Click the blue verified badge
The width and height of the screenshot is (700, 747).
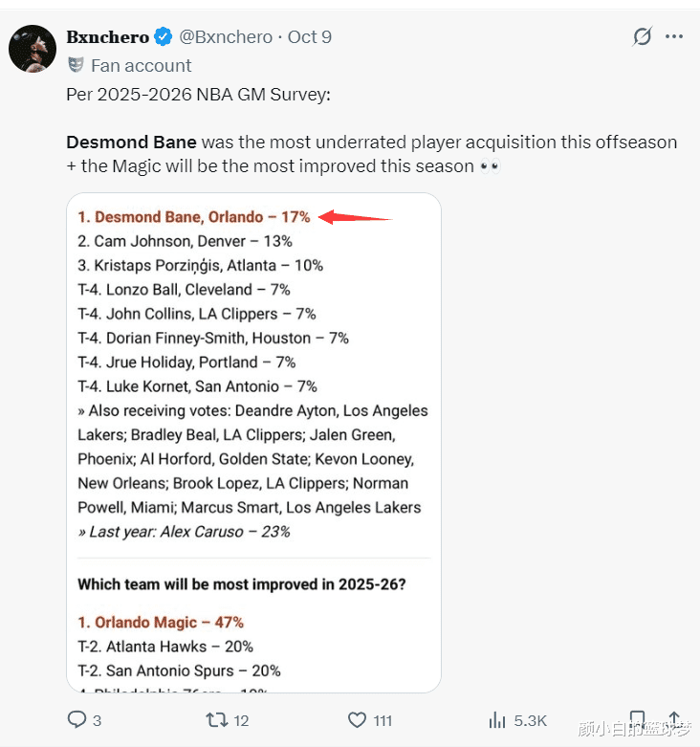(164, 37)
